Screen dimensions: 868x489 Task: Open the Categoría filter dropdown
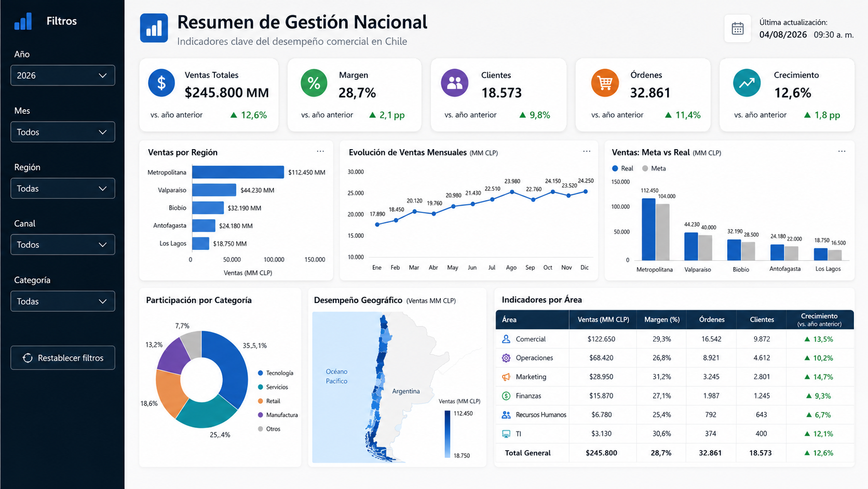pyautogui.click(x=63, y=301)
